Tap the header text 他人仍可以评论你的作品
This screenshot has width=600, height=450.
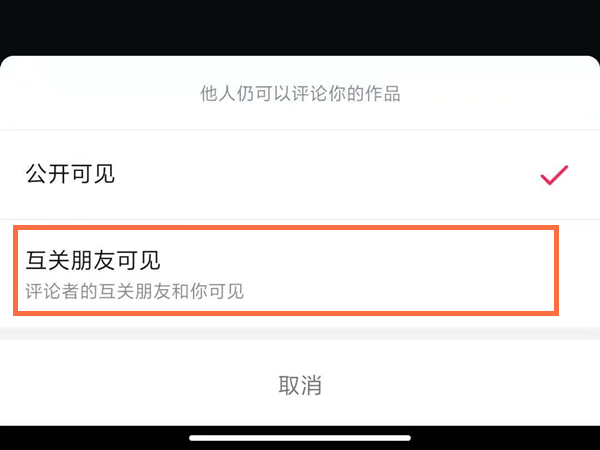pyautogui.click(x=300, y=96)
